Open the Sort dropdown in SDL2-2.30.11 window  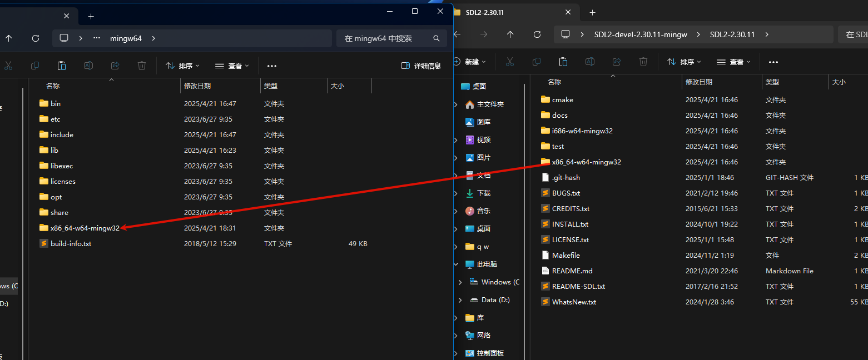684,62
